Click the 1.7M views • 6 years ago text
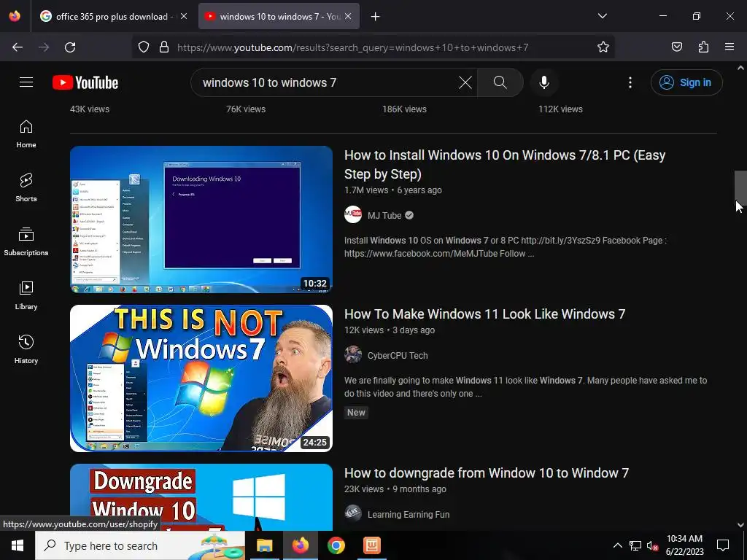This screenshot has height=560, width=747. pyautogui.click(x=393, y=190)
